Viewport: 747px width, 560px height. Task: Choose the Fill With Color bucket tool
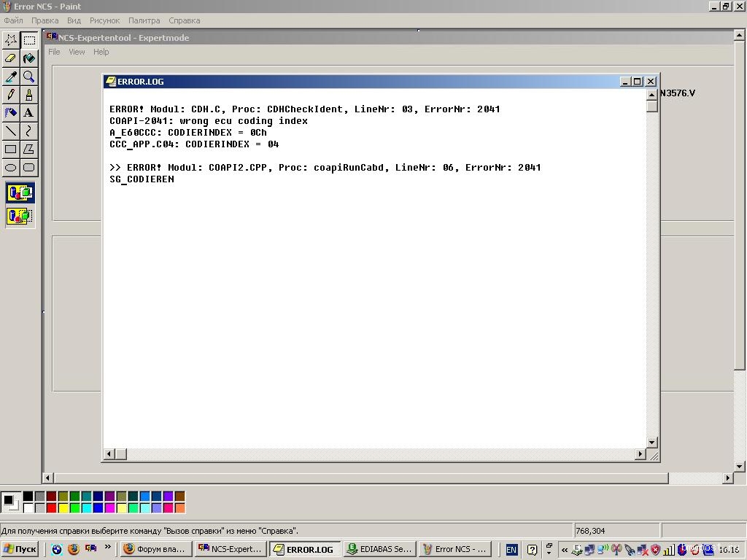[28, 58]
